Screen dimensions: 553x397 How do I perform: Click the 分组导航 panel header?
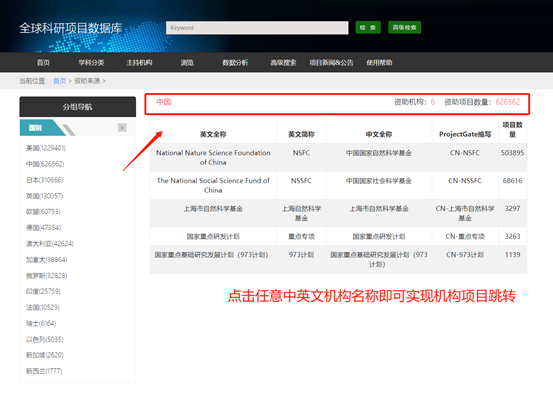point(78,107)
